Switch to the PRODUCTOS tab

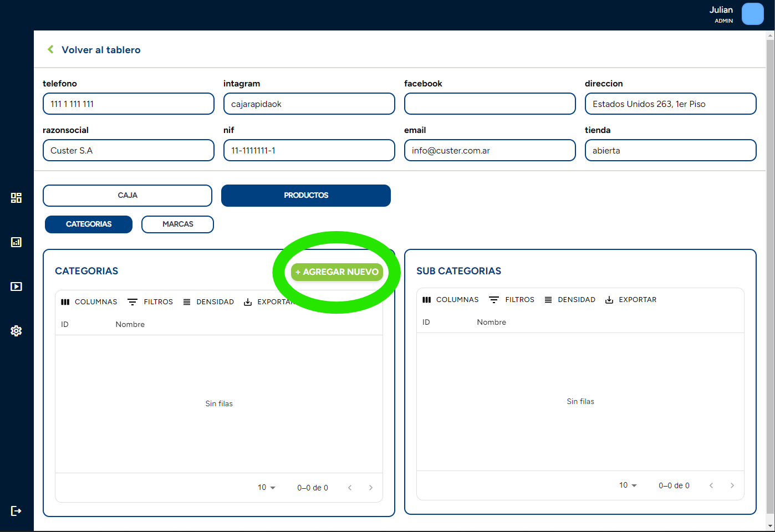[305, 195]
